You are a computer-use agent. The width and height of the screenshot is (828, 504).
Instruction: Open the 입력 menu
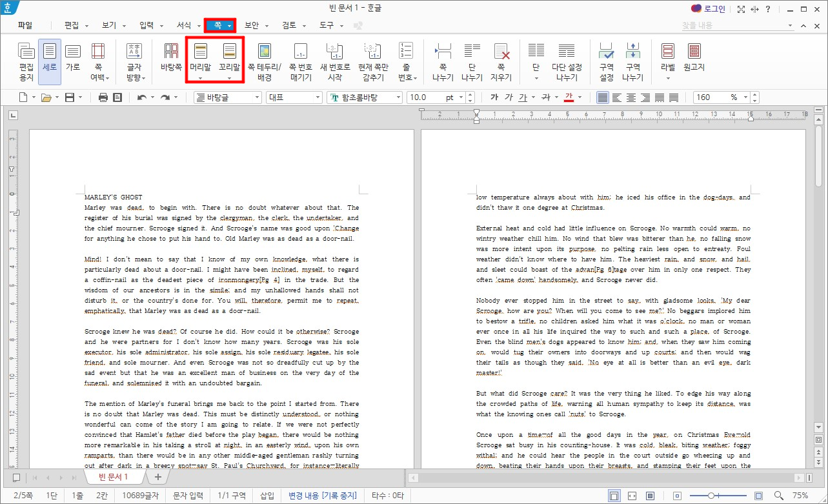click(x=146, y=26)
